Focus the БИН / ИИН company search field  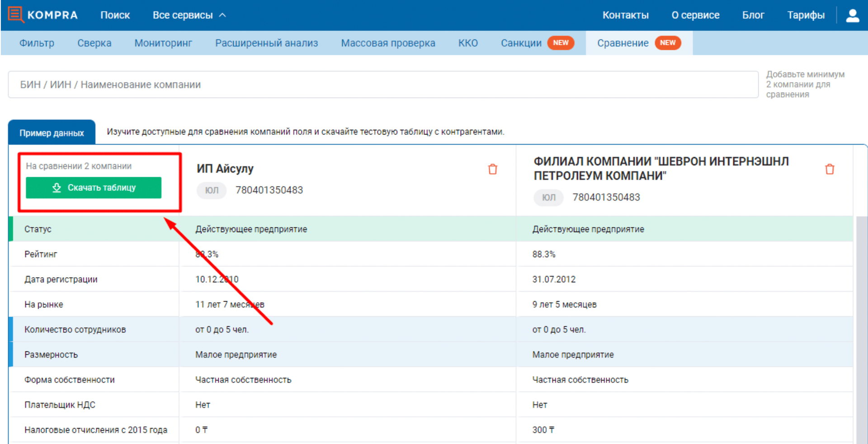click(383, 85)
